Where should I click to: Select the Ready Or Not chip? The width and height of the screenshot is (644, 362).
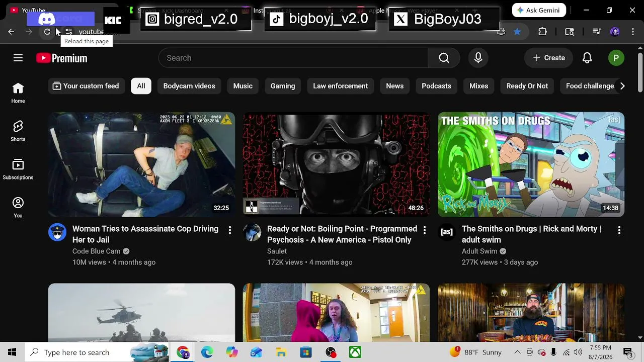pyautogui.click(x=527, y=86)
